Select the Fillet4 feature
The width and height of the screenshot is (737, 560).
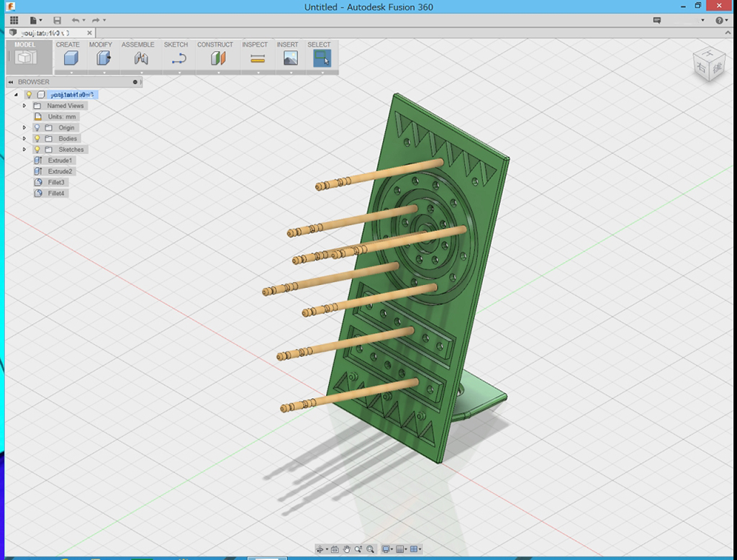[x=50, y=193]
